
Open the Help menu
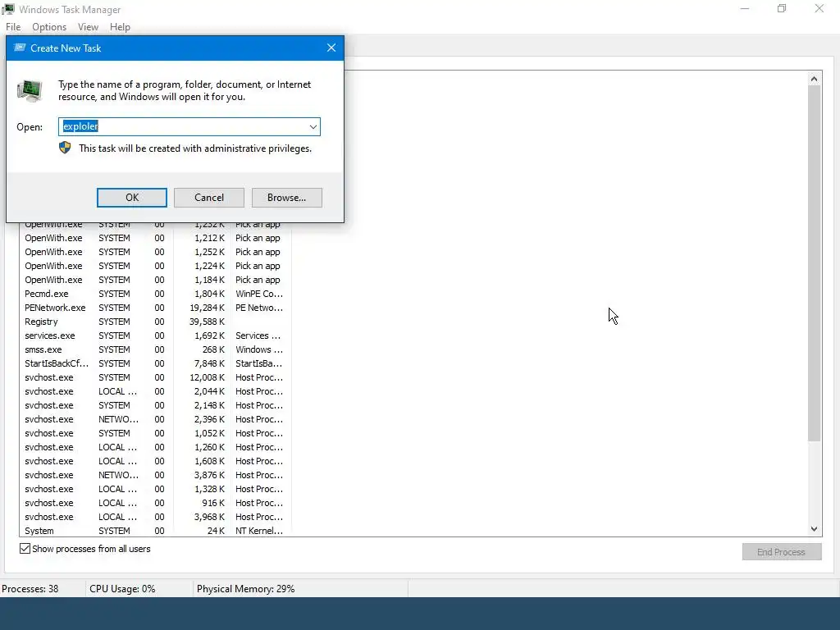[120, 27]
